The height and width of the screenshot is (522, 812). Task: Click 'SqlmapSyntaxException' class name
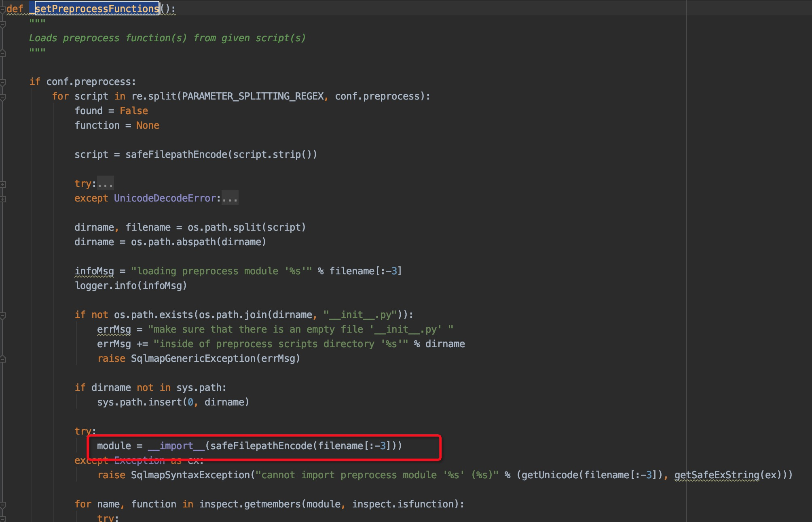point(190,475)
